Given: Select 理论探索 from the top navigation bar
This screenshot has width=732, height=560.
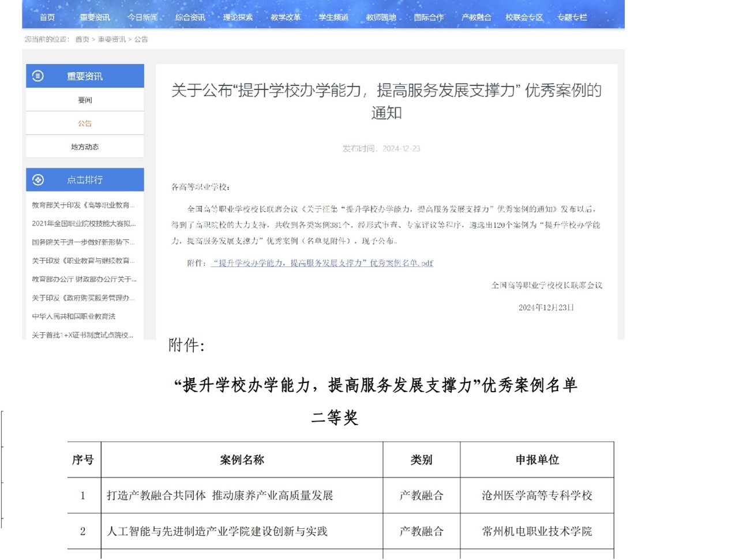Looking at the screenshot, I should coord(238,17).
